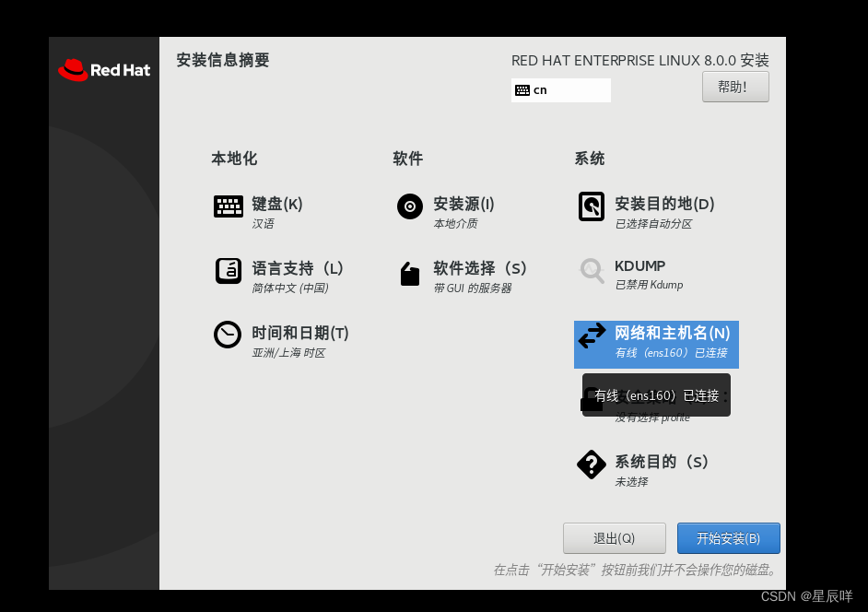Open 安装源(I) settings
Viewport: 868px width, 612px height.
pos(463,204)
